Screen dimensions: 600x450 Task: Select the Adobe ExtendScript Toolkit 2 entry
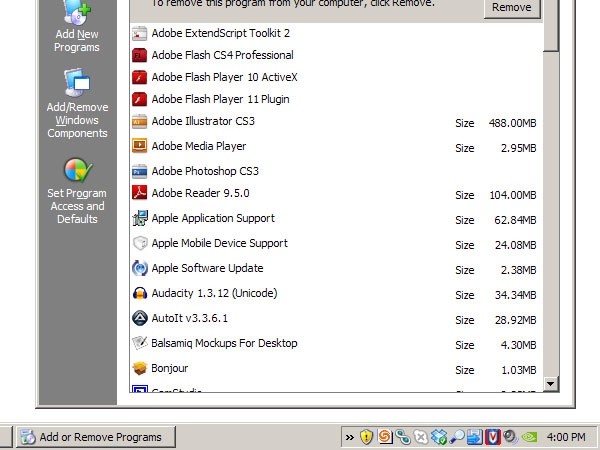point(336,33)
